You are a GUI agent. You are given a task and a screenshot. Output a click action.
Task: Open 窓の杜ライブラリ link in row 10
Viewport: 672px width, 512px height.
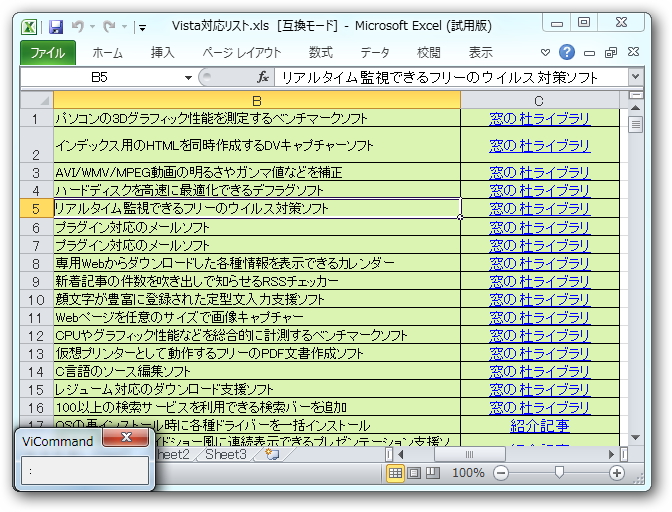tap(540, 299)
